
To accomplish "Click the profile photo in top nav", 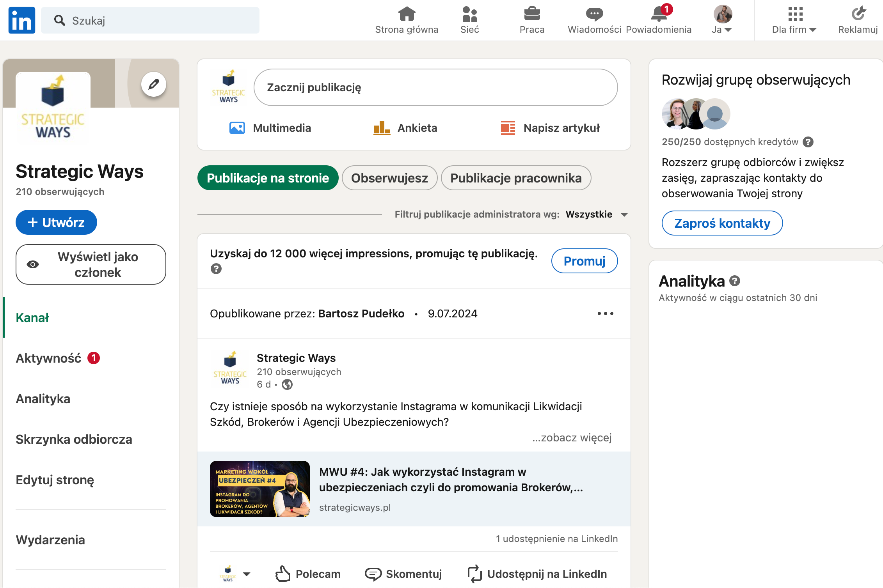I will [723, 14].
